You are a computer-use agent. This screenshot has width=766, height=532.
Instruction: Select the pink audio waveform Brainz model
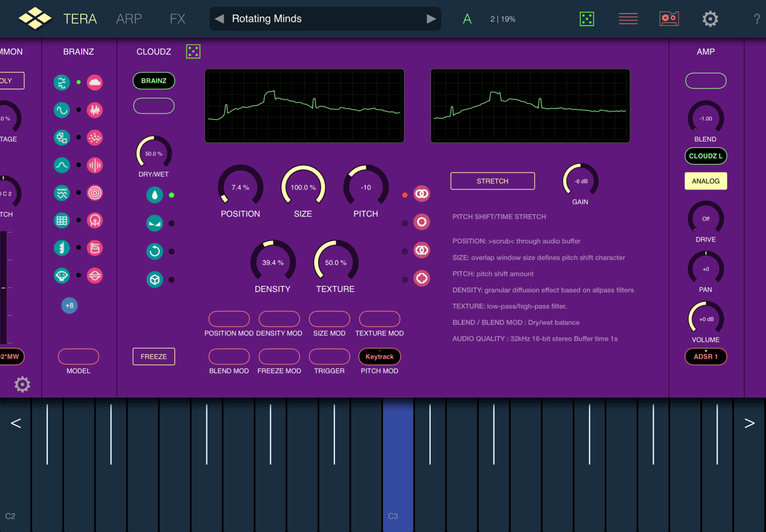(95, 110)
